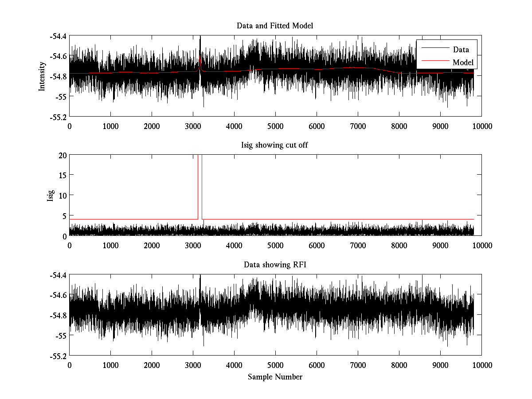
Task: Click the 15 tick label on the Isig axis
Action: pos(62,175)
